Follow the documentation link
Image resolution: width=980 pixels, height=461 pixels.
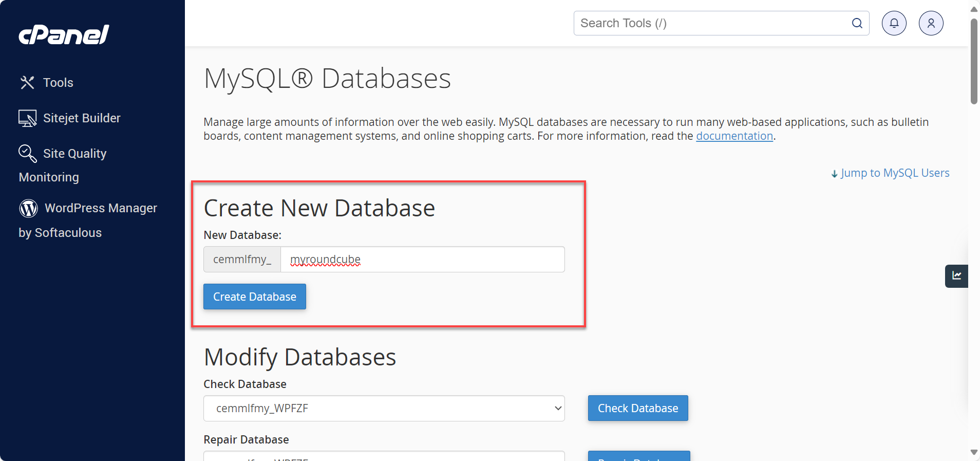tap(734, 136)
